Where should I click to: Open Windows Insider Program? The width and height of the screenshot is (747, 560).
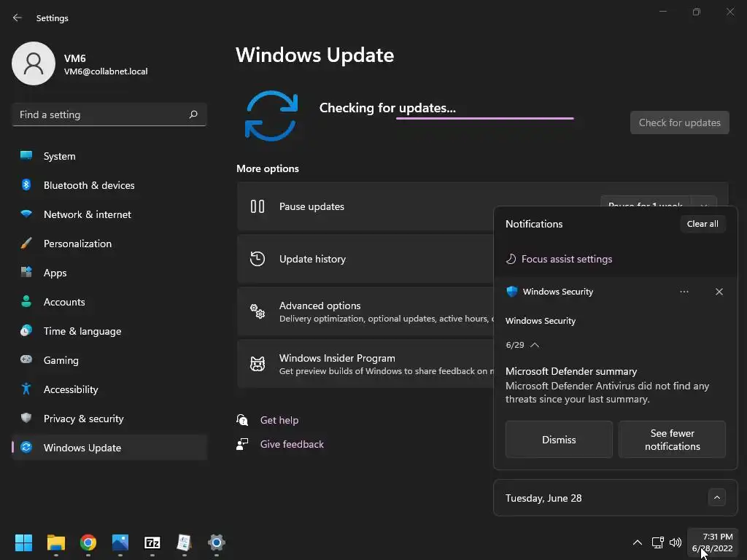(x=365, y=364)
